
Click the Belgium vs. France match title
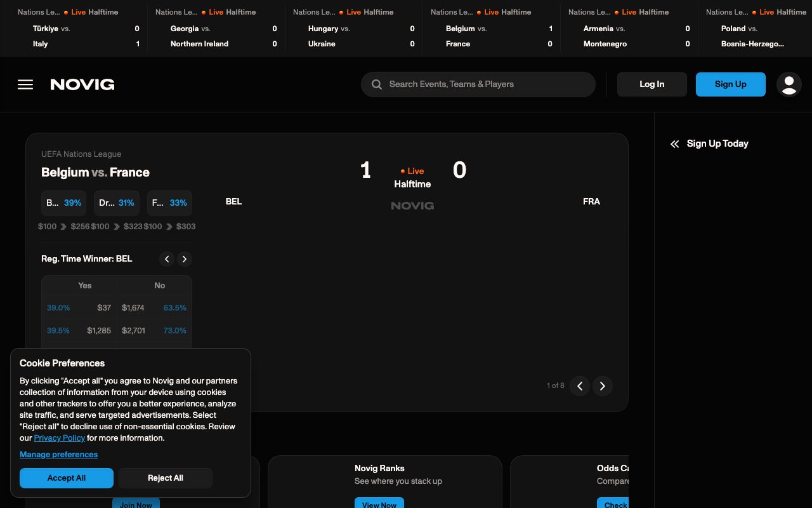pos(95,173)
